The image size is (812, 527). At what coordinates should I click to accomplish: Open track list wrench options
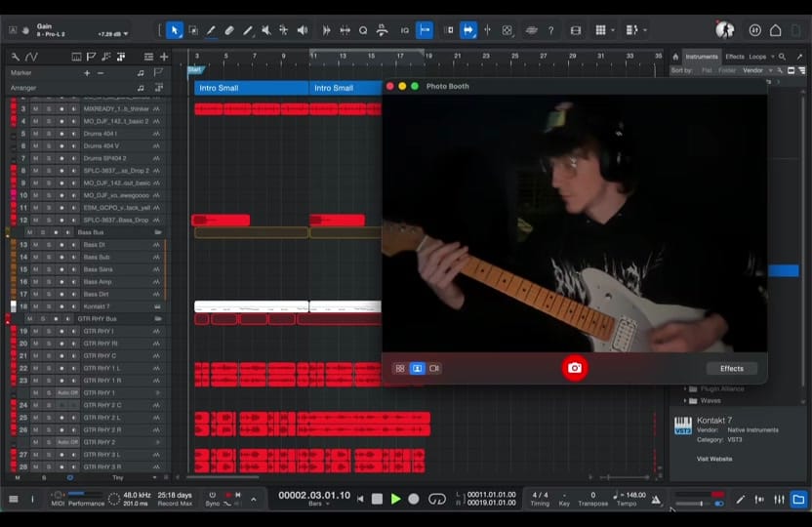pyautogui.click(x=15, y=57)
